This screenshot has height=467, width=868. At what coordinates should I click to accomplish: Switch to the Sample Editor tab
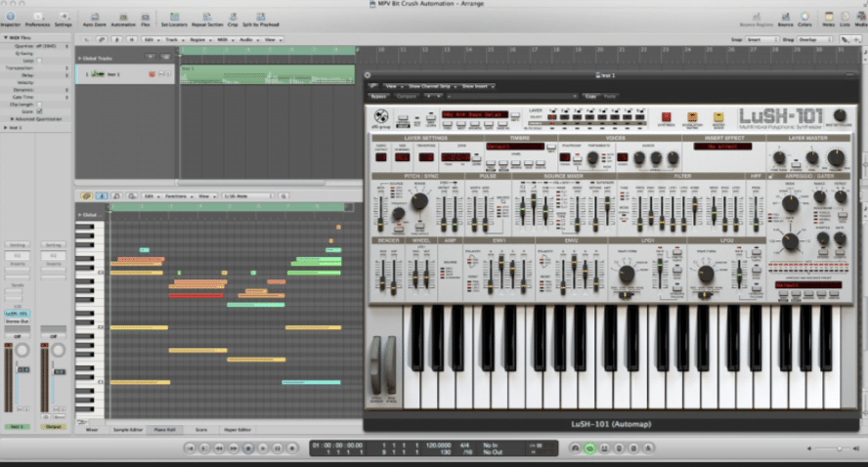point(128,429)
